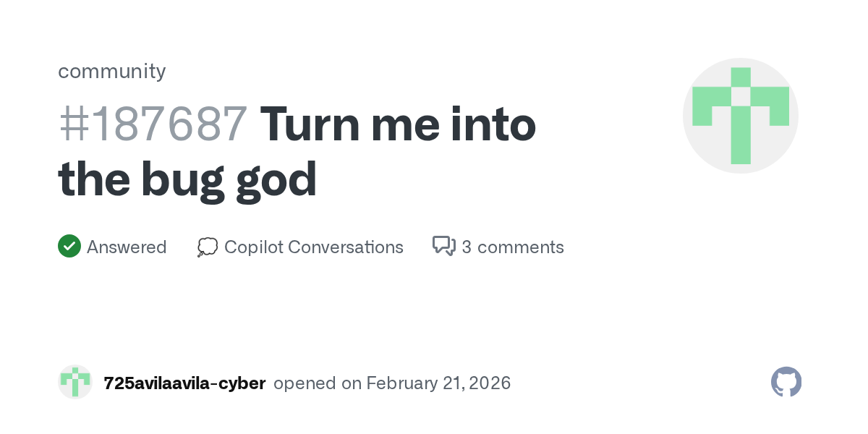Viewport: 868px width, 434px height.
Task: Click the comments speech-bubbles icon
Action: 443,247
